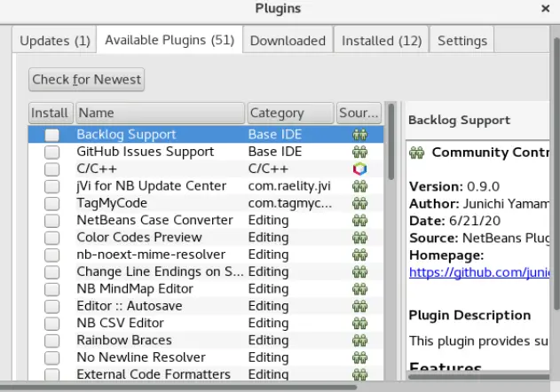
Task: Select the Available Plugins (51) tab
Action: [170, 40]
